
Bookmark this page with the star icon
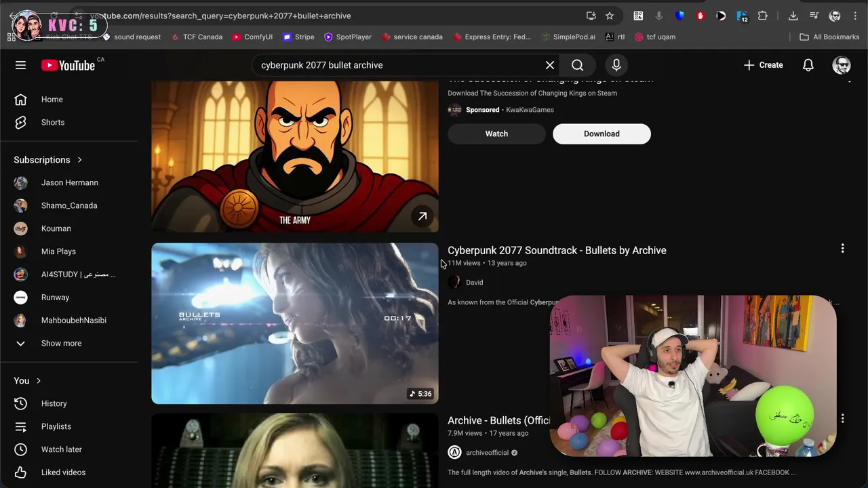(610, 16)
